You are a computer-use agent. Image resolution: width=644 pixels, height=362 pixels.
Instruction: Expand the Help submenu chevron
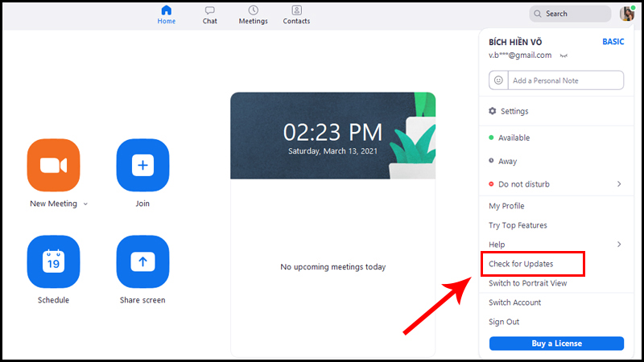pos(619,245)
